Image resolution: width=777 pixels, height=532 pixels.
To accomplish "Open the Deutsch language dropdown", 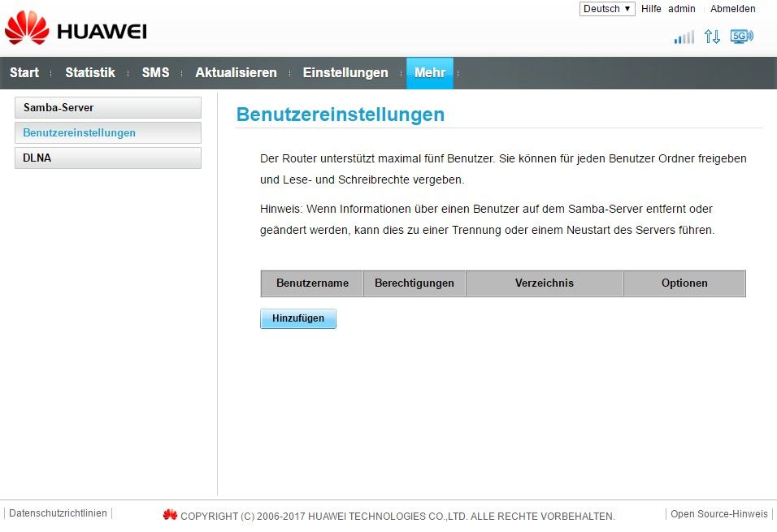I will pos(607,9).
